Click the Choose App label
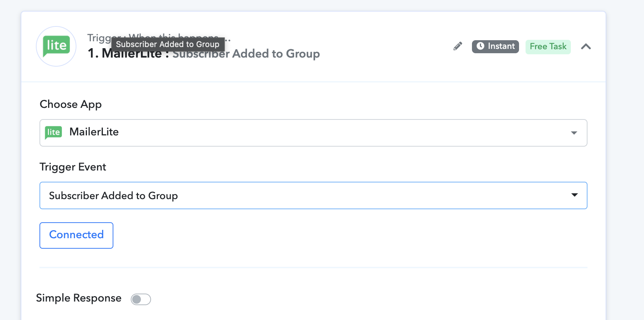The width and height of the screenshot is (644, 320). [x=71, y=105]
